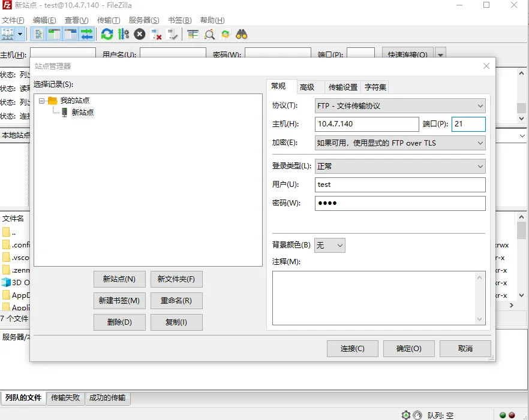Open the 文件(F) menu

[x=13, y=20]
